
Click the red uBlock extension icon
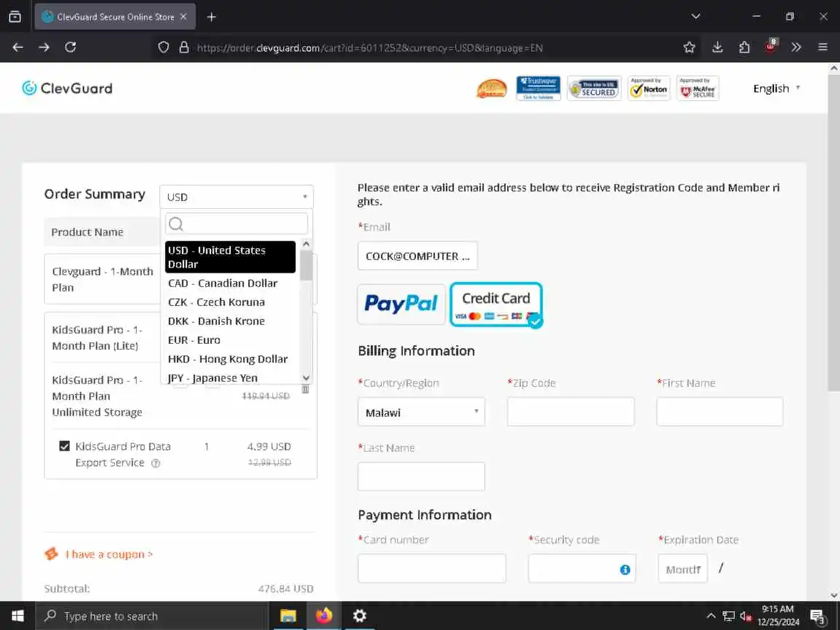pyautogui.click(x=771, y=46)
